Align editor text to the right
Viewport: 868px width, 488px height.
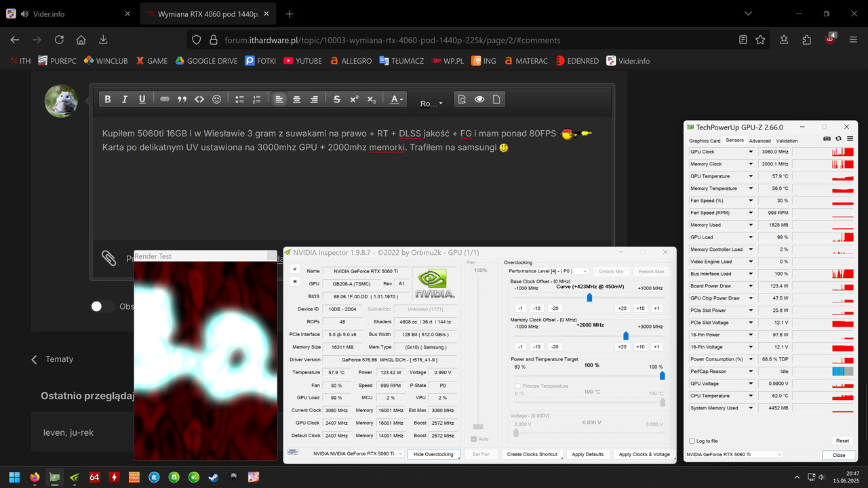(314, 99)
